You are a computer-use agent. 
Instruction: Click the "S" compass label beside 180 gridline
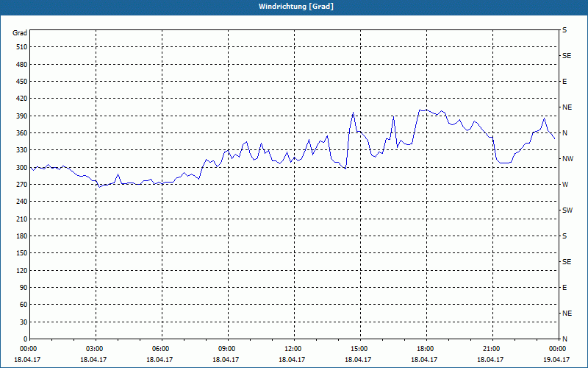(564, 236)
